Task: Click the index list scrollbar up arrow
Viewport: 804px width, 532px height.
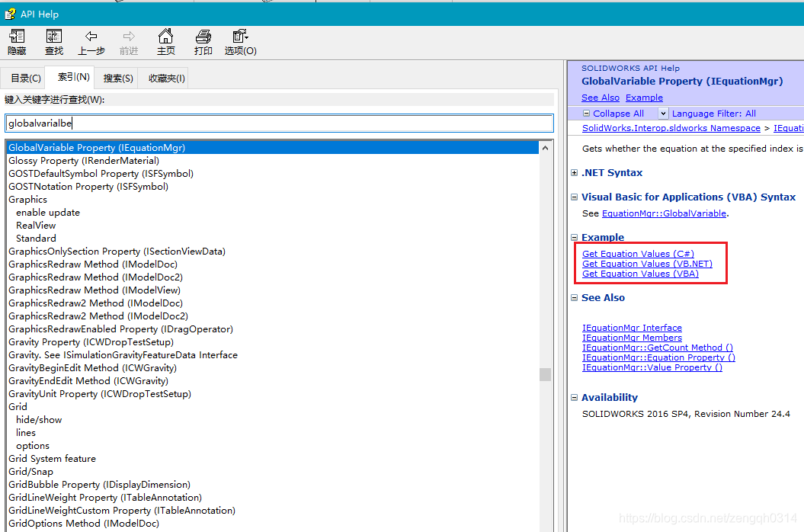Action: click(545, 148)
